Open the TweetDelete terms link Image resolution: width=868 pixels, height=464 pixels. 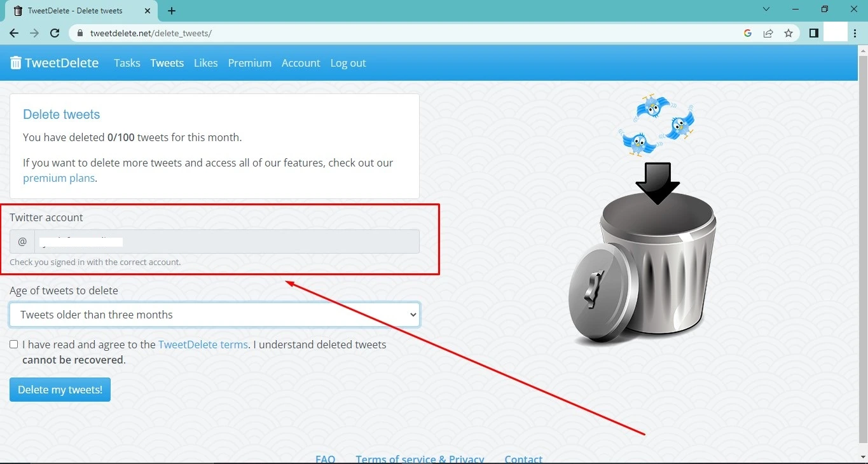click(203, 345)
